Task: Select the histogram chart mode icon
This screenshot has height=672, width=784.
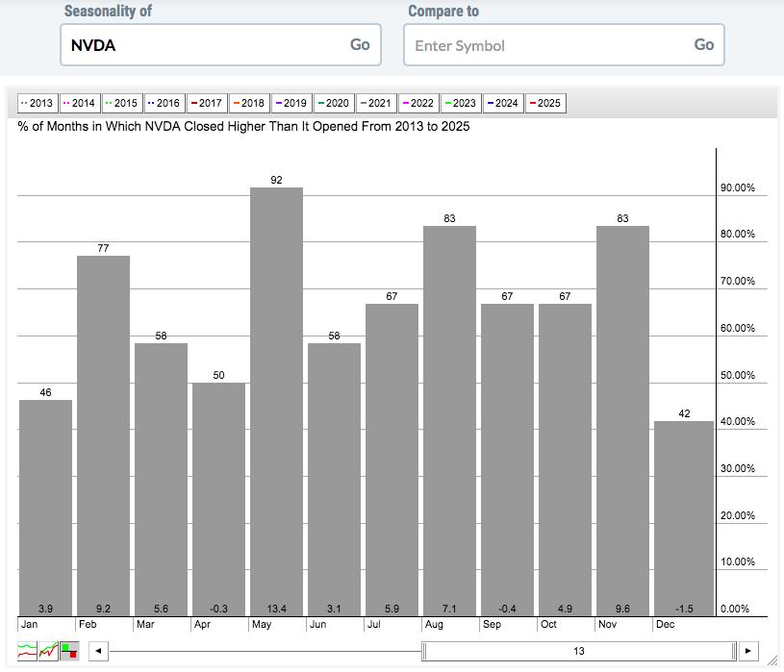Action: pos(69,651)
